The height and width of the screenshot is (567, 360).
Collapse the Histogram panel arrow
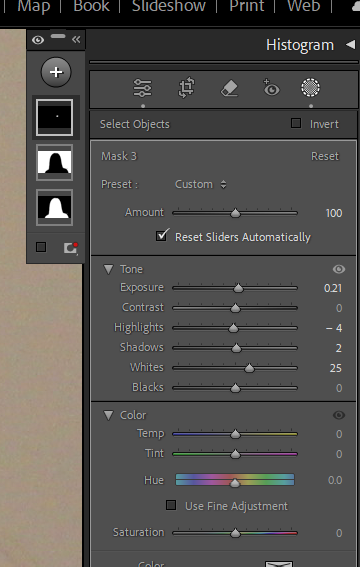(350, 45)
